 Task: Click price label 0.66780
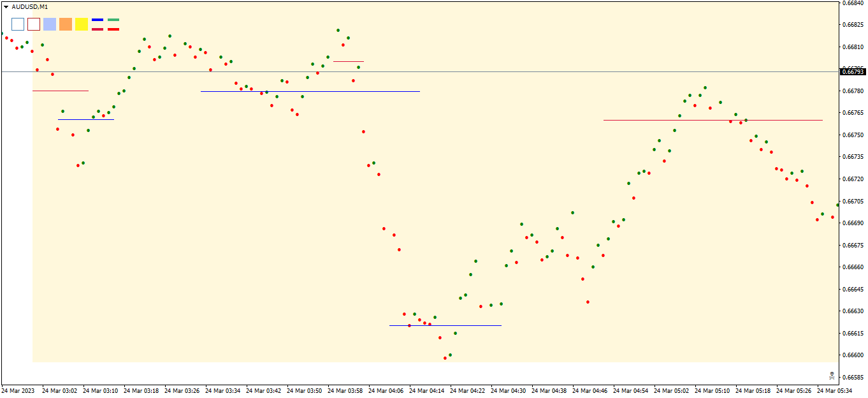click(x=853, y=91)
